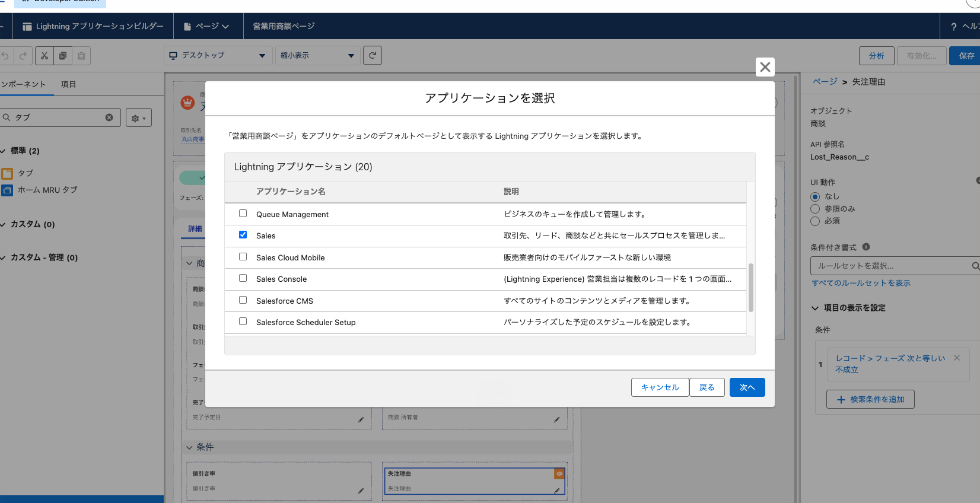
Task: Click the 次へ button
Action: click(x=747, y=387)
